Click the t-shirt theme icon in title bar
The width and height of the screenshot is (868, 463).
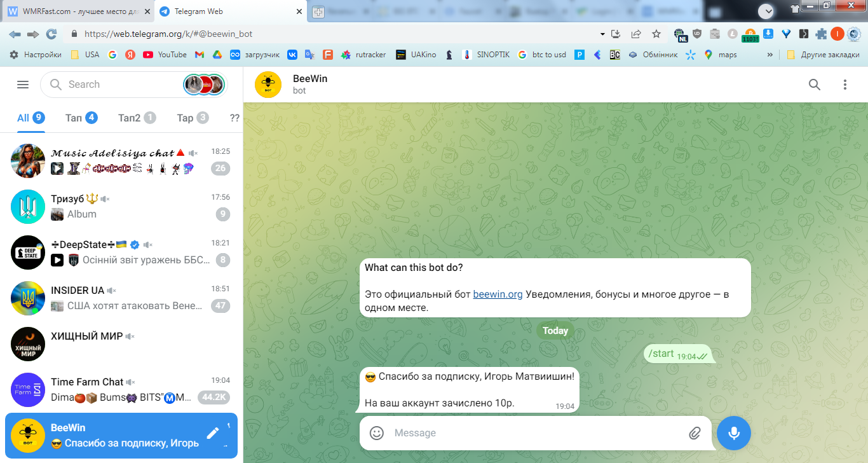point(795,8)
